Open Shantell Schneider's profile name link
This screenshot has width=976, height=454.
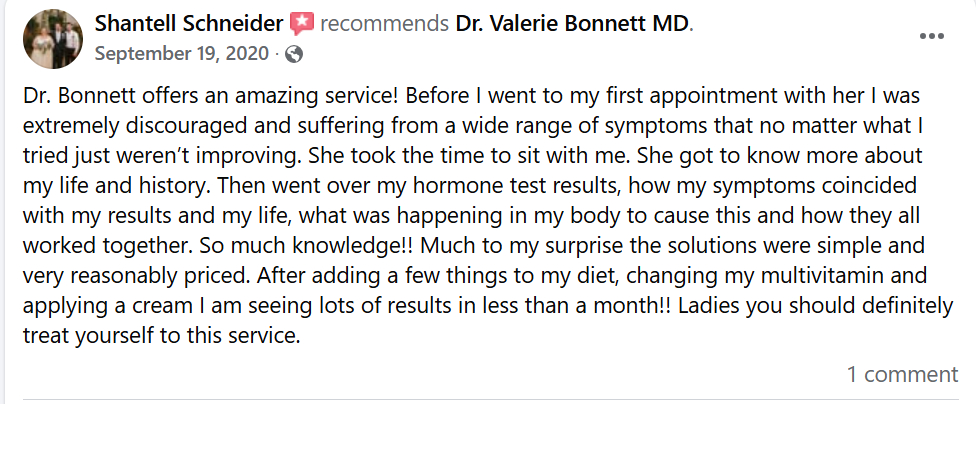tap(188, 23)
